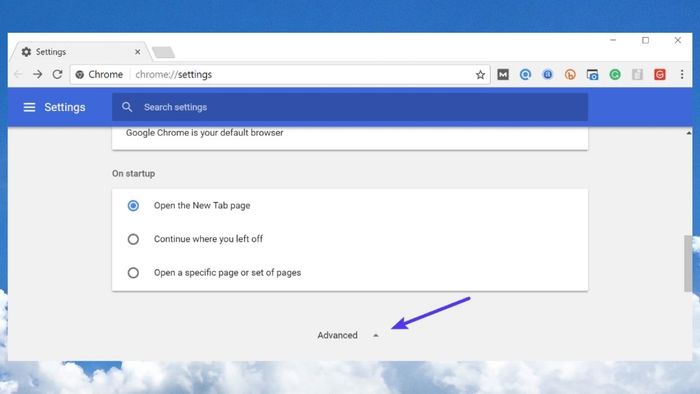Open the screenshot camera extension icon
The height and width of the screenshot is (394, 700).
pos(592,75)
